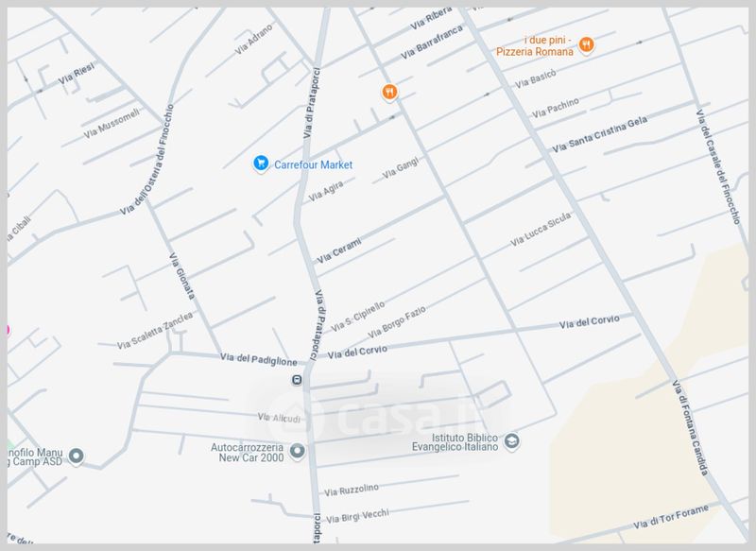756x551 pixels.
Task: Click the pink marker on the map's left border
Action: 8,330
